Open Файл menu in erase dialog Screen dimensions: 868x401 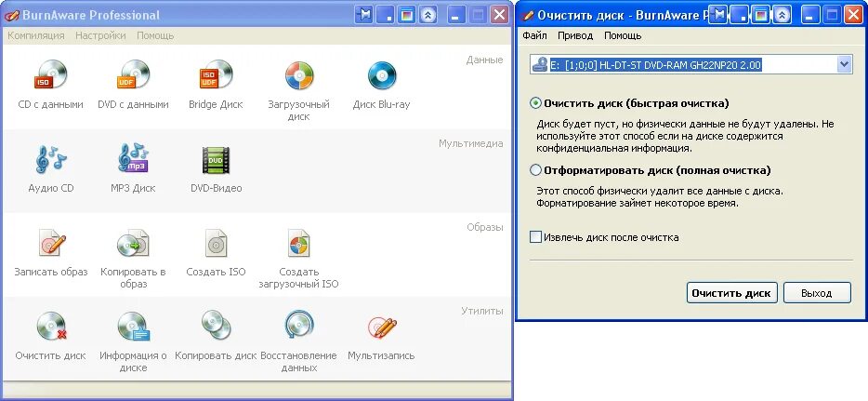(534, 35)
